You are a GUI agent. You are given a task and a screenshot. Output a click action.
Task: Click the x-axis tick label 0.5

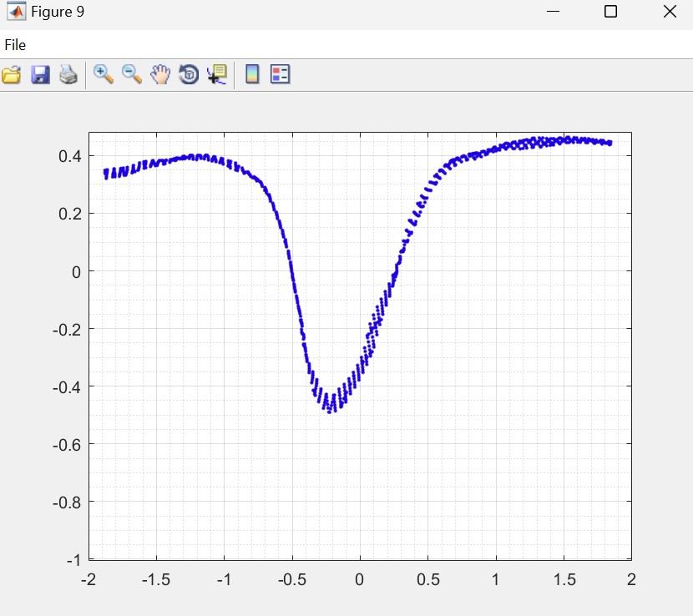[427, 580]
